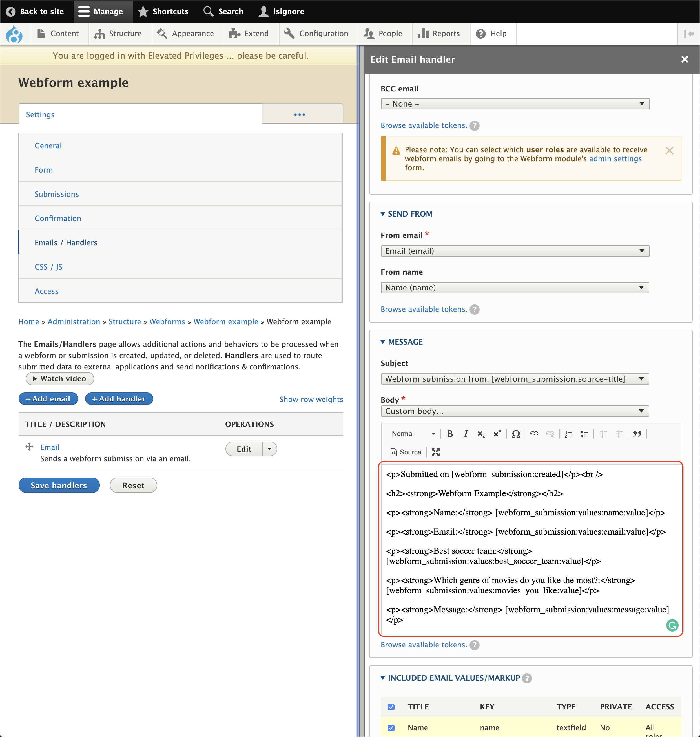Click help icon for Included Email Values
Viewport: 700px width, 737px height.
(526, 678)
